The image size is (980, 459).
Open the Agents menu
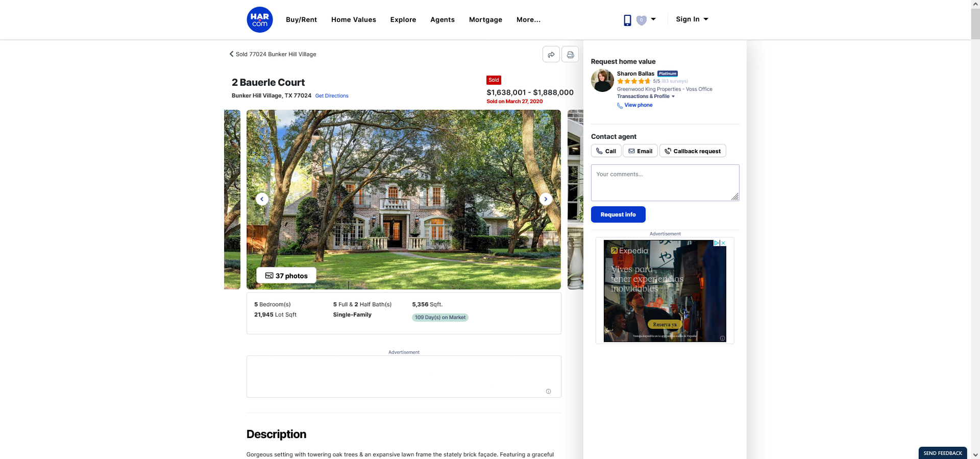(x=442, y=19)
